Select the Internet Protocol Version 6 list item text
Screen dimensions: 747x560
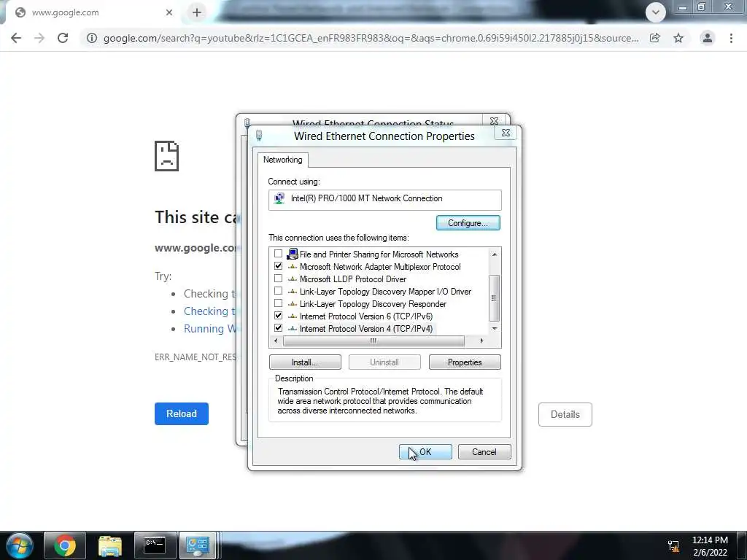tap(366, 316)
